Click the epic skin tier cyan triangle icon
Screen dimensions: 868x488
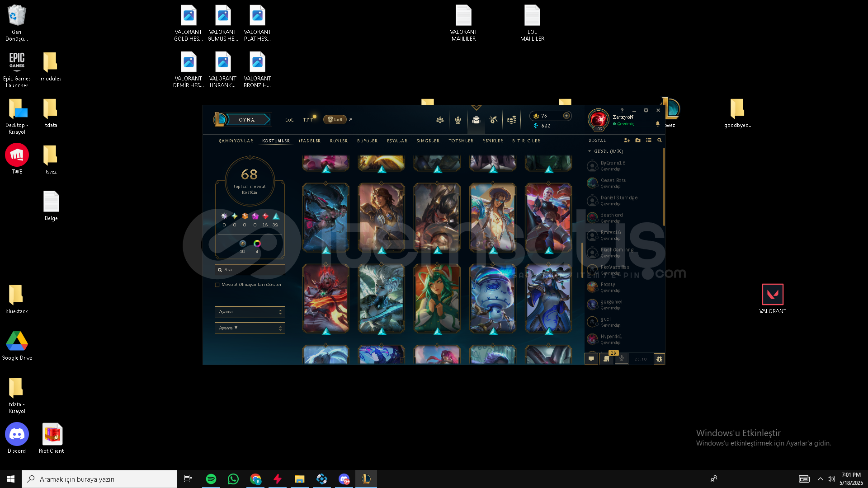[276, 216]
